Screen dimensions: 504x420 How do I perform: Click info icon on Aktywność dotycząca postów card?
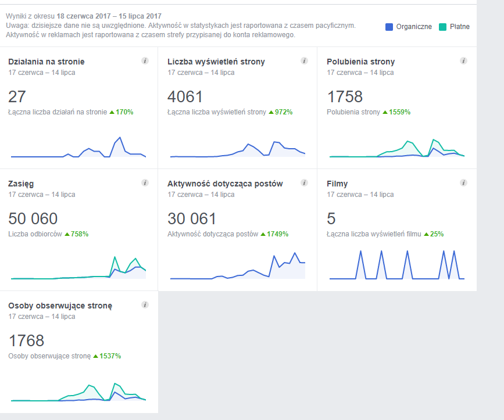(x=304, y=183)
